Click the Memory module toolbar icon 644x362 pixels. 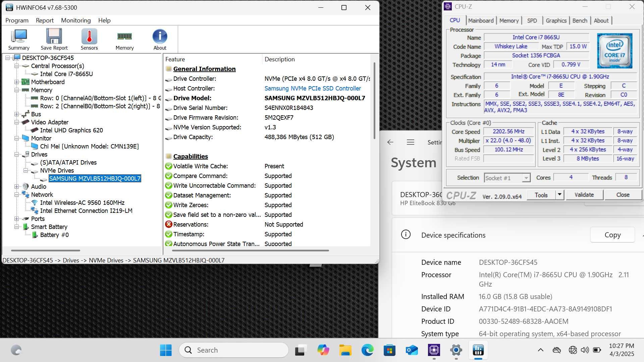[124, 39]
